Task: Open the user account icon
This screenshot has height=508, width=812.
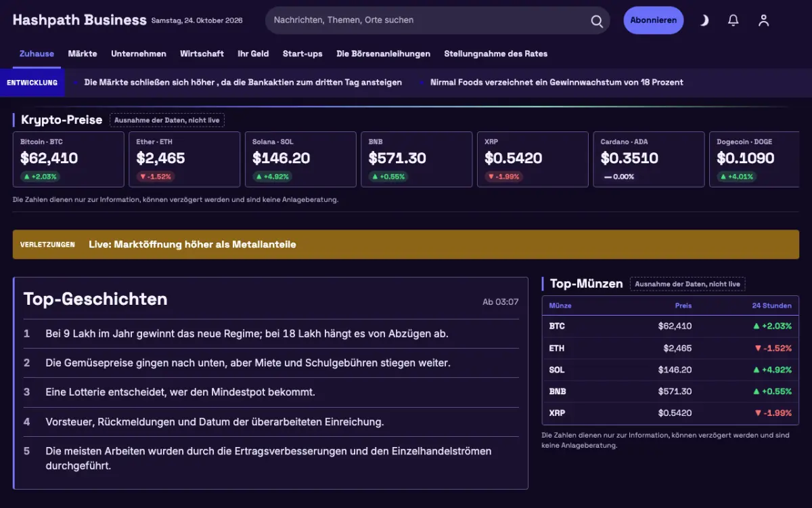Action: 763,20
